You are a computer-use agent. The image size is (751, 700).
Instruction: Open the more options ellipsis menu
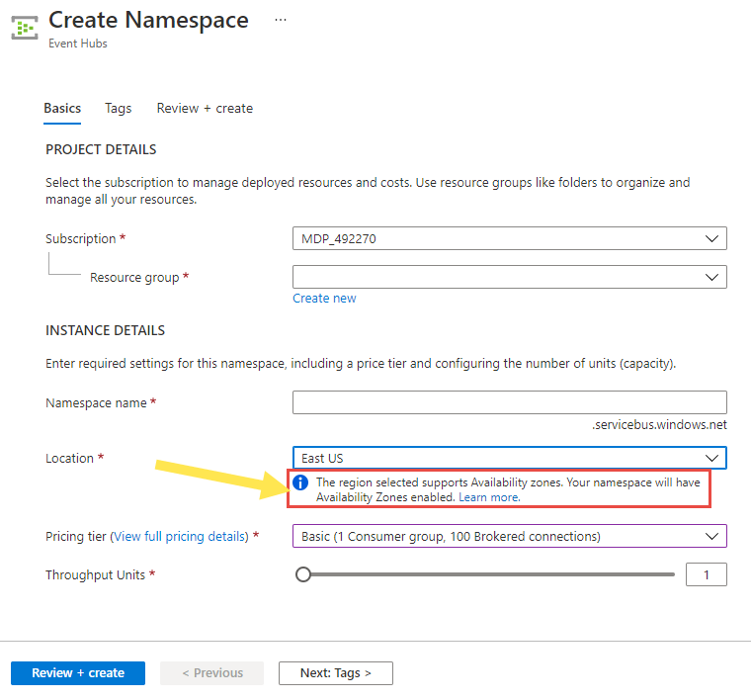pyautogui.click(x=281, y=20)
